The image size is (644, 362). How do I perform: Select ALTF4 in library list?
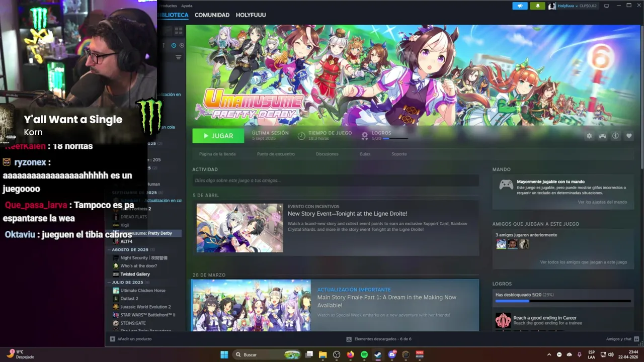click(x=126, y=241)
